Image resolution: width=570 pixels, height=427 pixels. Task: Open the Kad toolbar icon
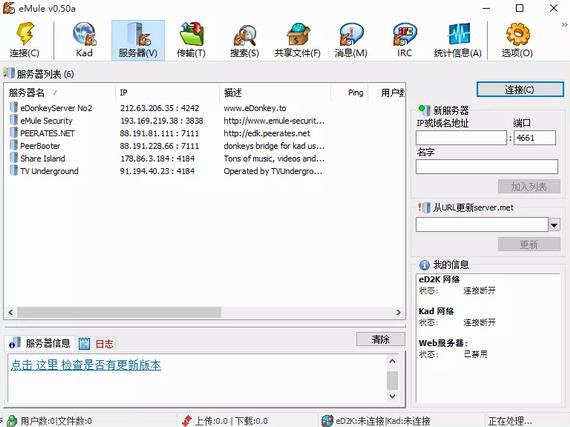(84, 34)
